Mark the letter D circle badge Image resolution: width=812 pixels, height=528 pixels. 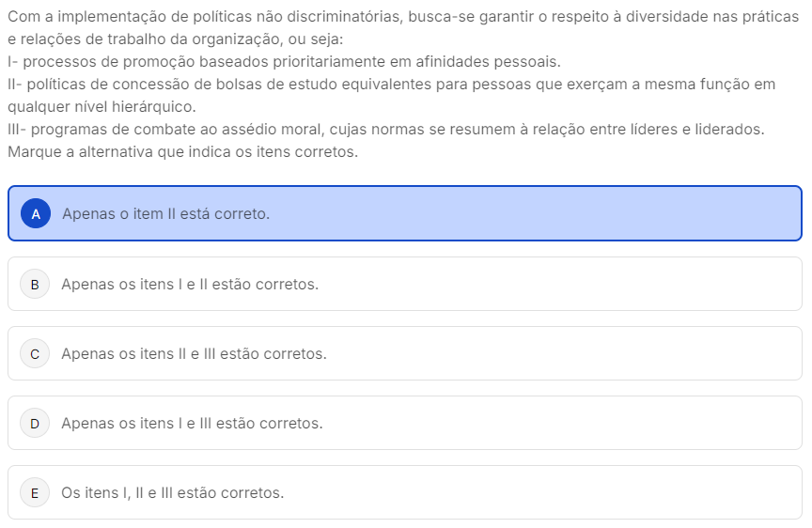pyautogui.click(x=35, y=424)
